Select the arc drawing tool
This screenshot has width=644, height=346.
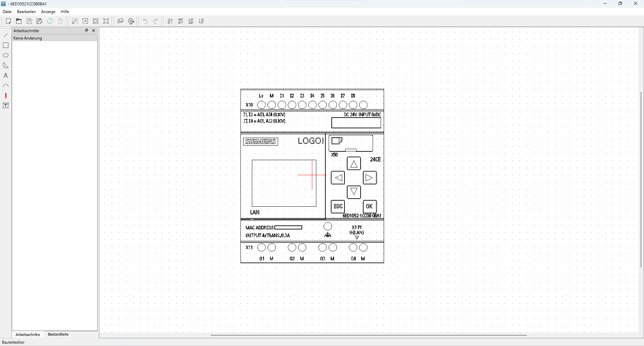coord(6,86)
